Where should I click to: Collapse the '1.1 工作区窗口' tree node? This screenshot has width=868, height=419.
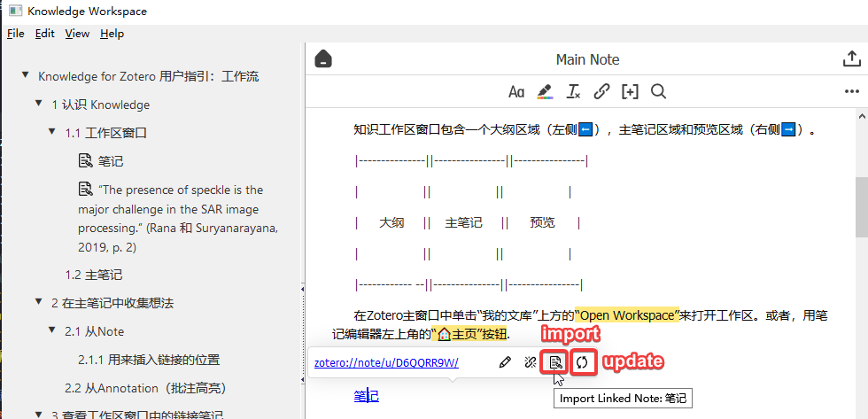pos(52,133)
